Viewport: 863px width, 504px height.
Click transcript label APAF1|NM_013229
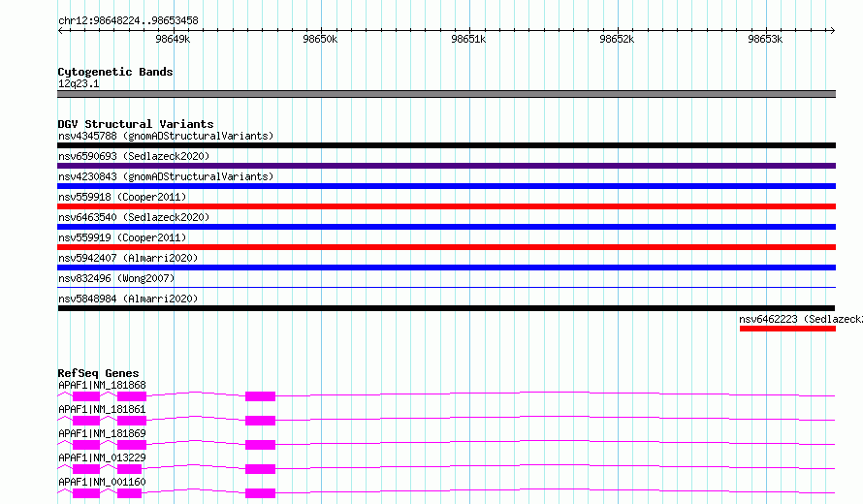pos(102,457)
